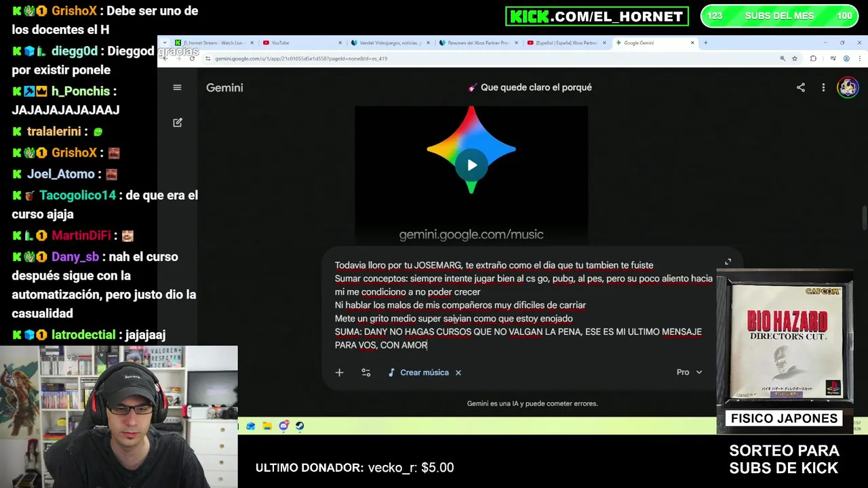The width and height of the screenshot is (868, 488).
Task: Click the ULTIMO DONADOR vecko_r text
Action: click(355, 468)
